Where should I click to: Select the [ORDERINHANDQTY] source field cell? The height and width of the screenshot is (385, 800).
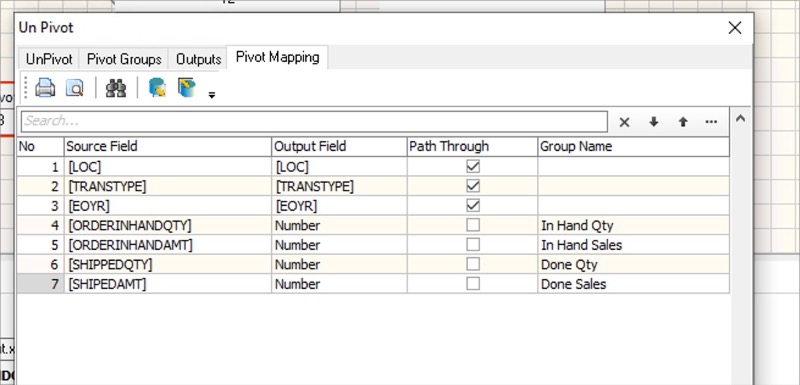pyautogui.click(x=168, y=225)
